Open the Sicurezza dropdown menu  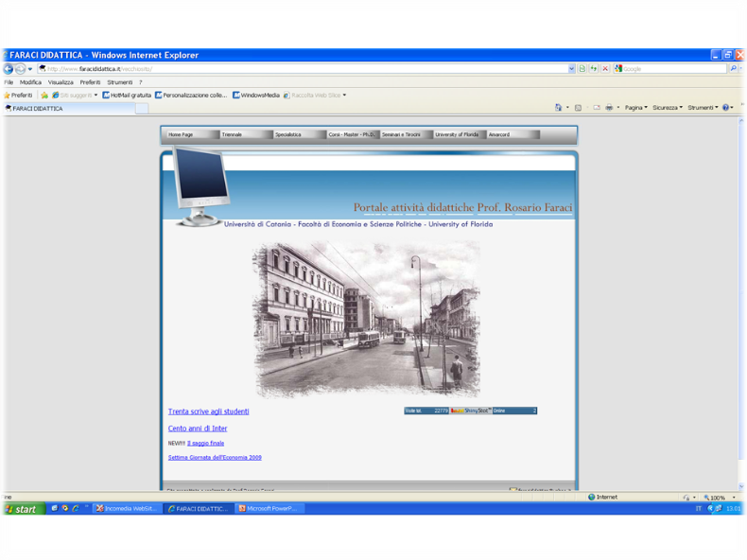pos(668,108)
